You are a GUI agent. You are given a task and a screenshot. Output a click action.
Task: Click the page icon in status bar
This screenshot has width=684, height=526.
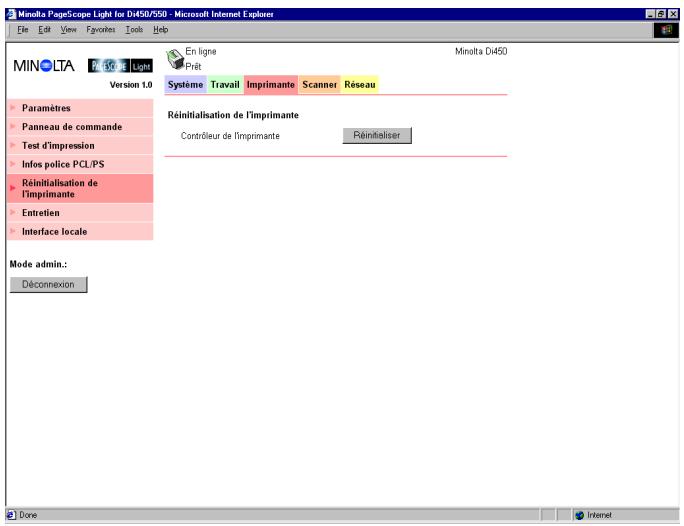coord(11,515)
